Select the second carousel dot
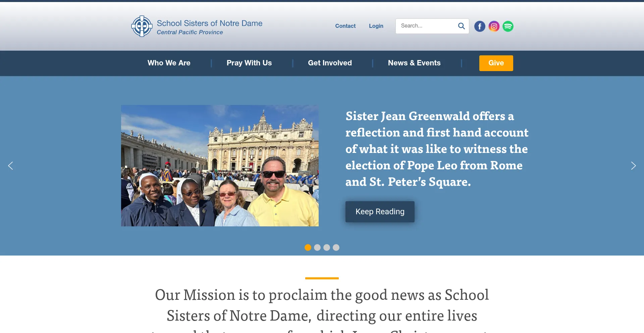The width and height of the screenshot is (644, 333). coord(317,247)
